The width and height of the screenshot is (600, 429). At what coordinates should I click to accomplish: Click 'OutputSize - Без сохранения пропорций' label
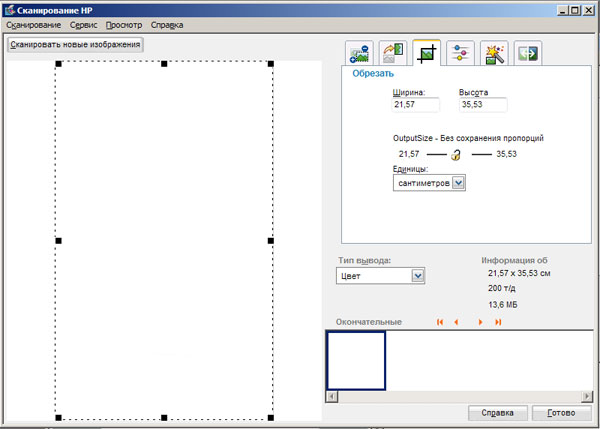pyautogui.click(x=468, y=138)
